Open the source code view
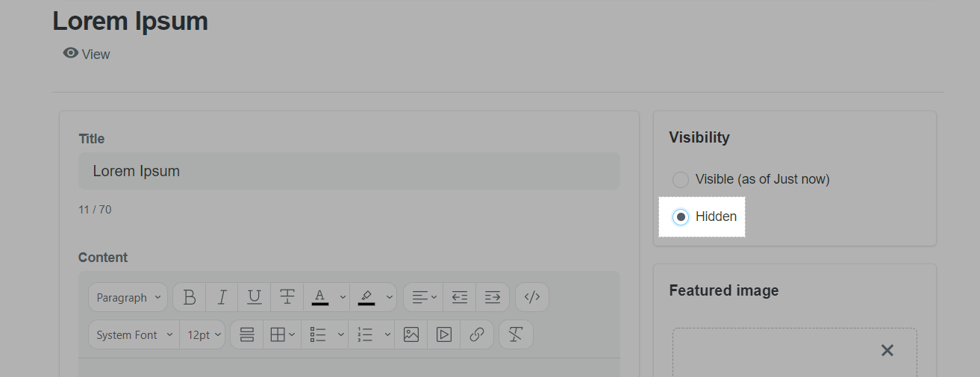 pyautogui.click(x=531, y=297)
